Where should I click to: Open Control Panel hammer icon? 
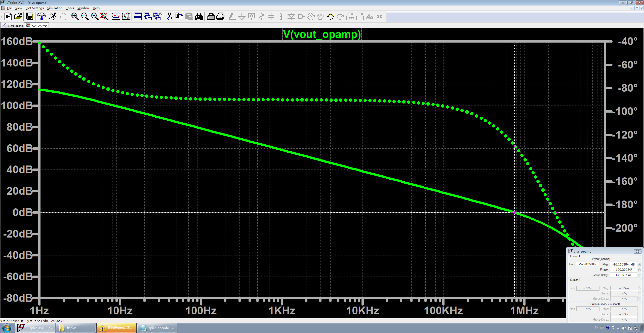pos(42,17)
